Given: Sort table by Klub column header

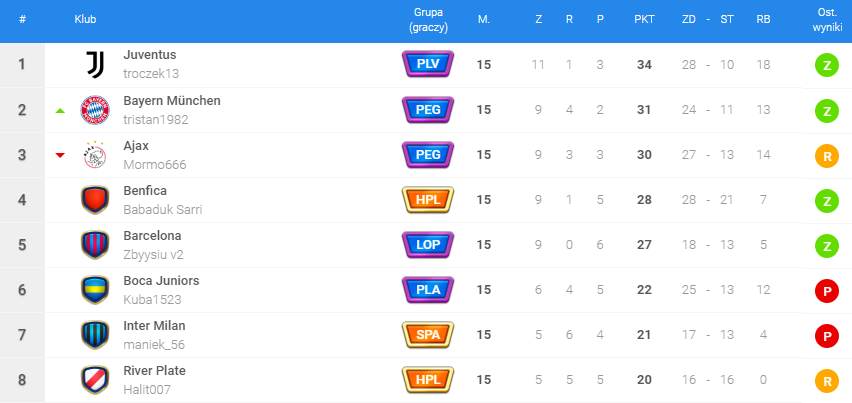Looking at the screenshot, I should point(85,19).
